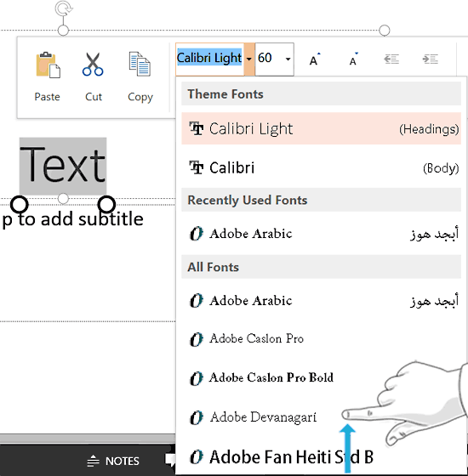Click the Recently Used Fonts section header
468x476 pixels.
pyautogui.click(x=322, y=200)
